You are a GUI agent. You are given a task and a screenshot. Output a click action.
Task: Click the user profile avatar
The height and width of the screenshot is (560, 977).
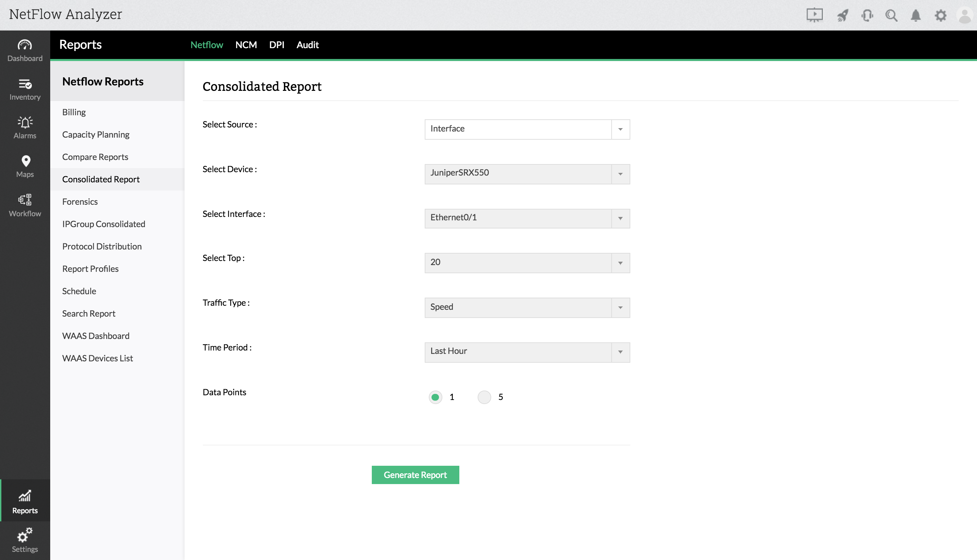(x=964, y=15)
